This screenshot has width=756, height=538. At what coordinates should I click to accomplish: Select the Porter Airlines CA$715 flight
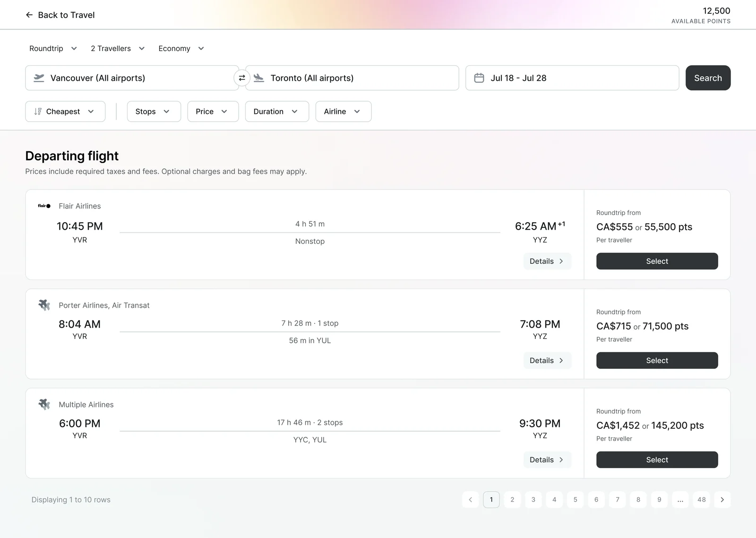click(657, 360)
